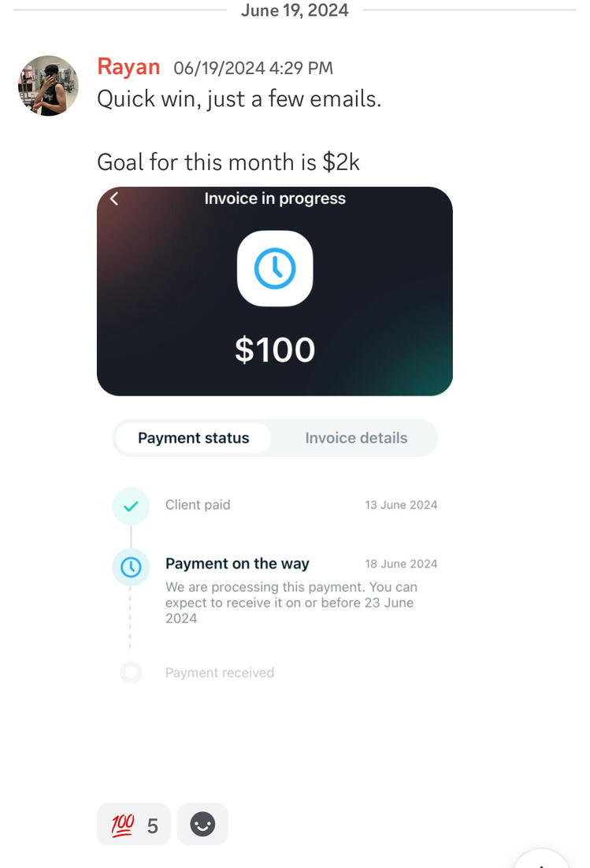Open Rayan's username profile link
Image resolution: width=590 pixels, height=868 pixels.
tap(128, 67)
